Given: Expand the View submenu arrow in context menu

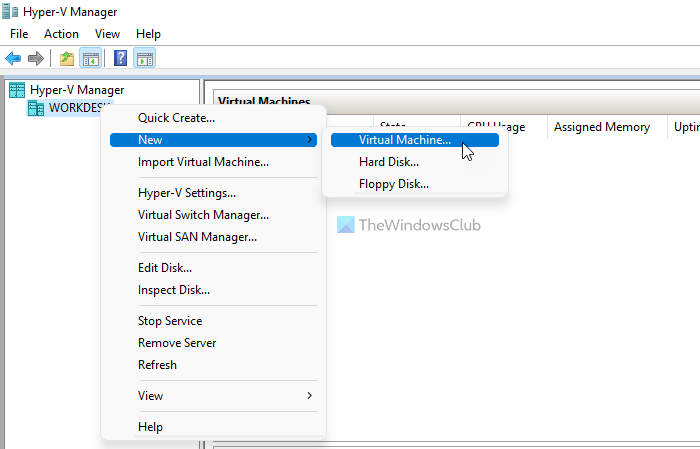Looking at the screenshot, I should coord(309,395).
